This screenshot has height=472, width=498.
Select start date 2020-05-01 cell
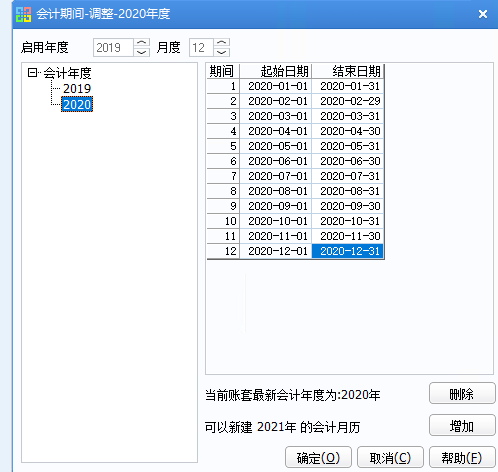click(276, 146)
